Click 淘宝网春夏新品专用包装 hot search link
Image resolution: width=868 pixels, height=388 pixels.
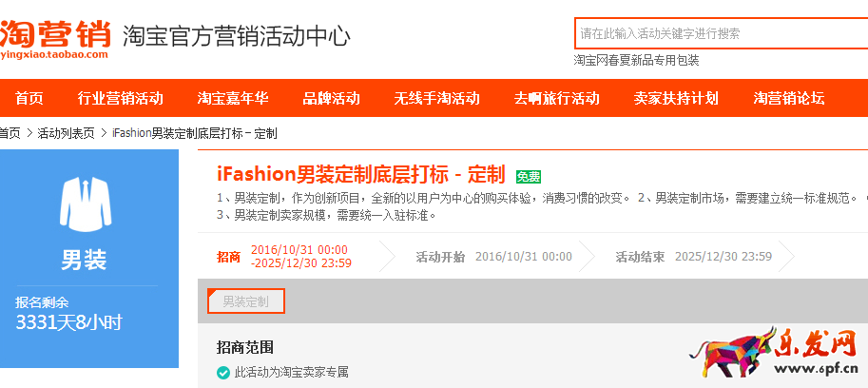(x=637, y=60)
